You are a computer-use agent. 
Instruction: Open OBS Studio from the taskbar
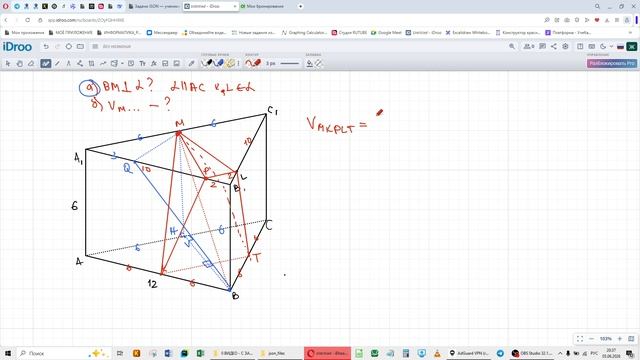(533, 353)
